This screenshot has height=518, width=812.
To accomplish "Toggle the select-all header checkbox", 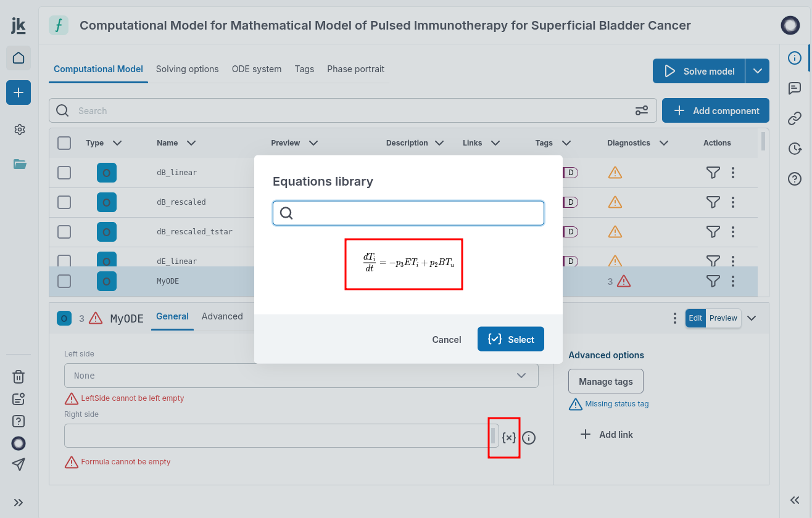I will coord(64,143).
